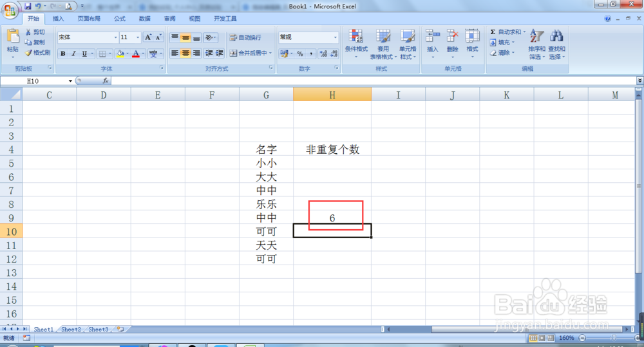Decrease font size with small A
This screenshot has width=644, height=347.
point(158,37)
